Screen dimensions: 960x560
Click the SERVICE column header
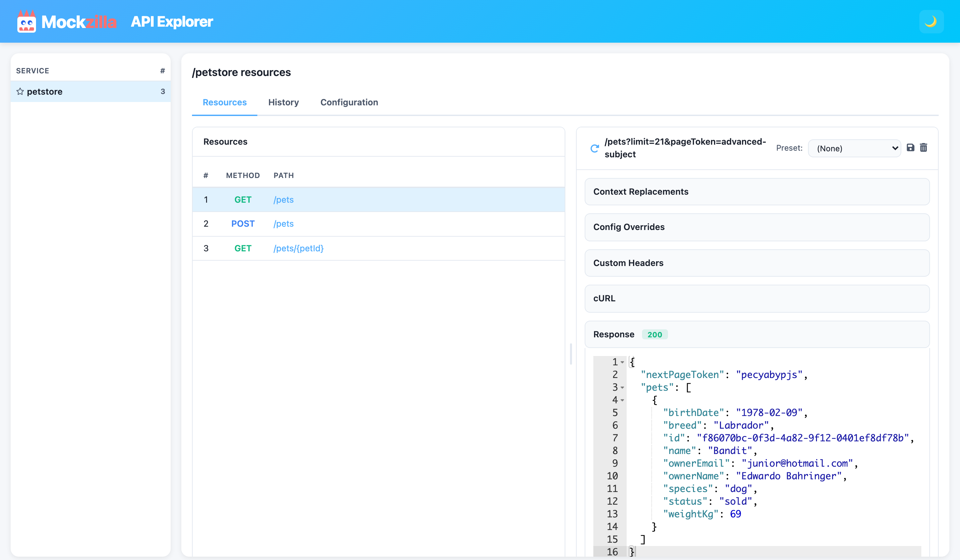click(x=32, y=71)
